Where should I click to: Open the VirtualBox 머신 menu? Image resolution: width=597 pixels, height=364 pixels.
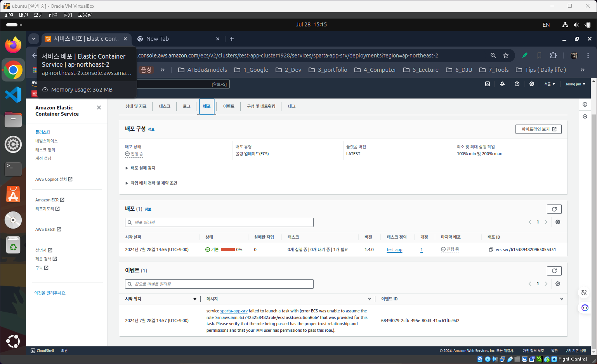tap(23, 15)
